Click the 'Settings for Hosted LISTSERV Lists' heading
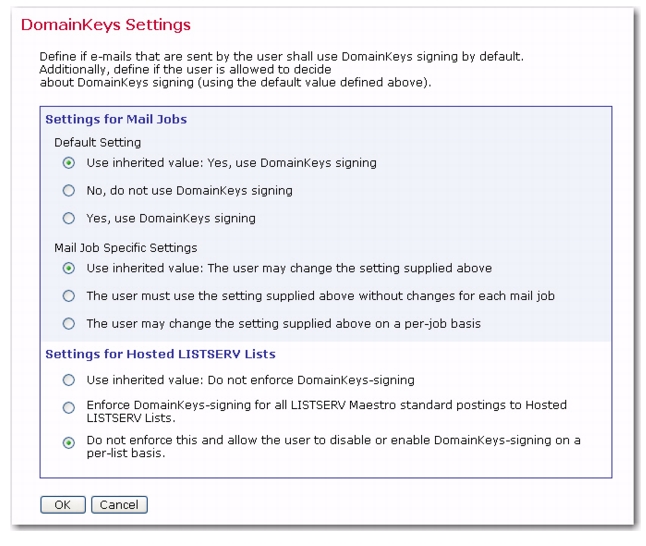This screenshot has height=546, width=646. pos(160,354)
